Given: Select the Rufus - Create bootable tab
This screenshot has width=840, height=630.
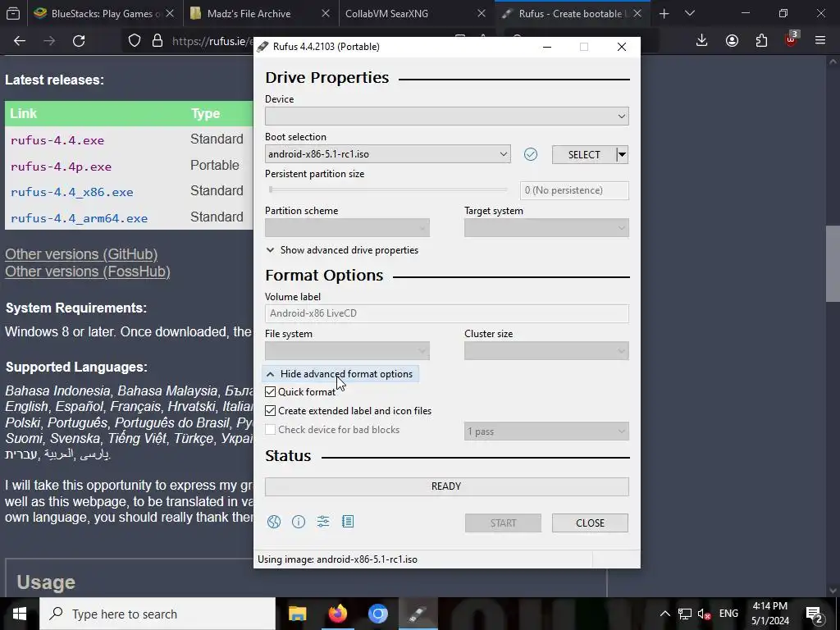Looking at the screenshot, I should (x=572, y=14).
